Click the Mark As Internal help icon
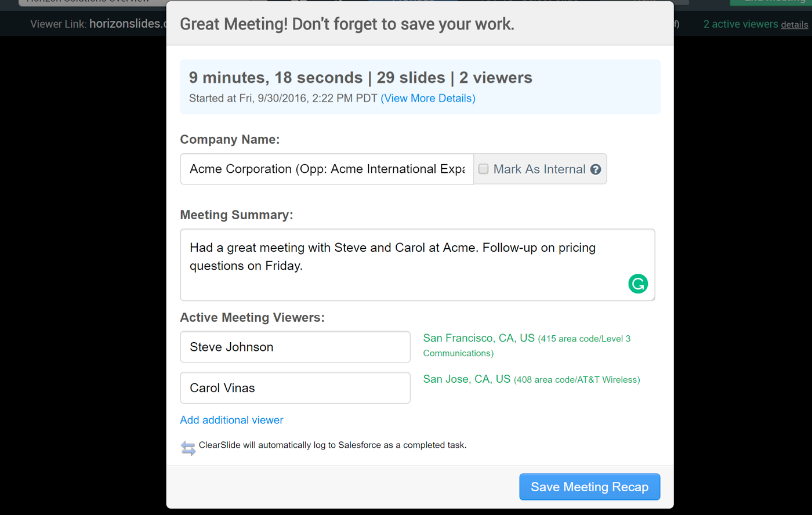Viewport: 812px width, 515px height. tap(596, 169)
